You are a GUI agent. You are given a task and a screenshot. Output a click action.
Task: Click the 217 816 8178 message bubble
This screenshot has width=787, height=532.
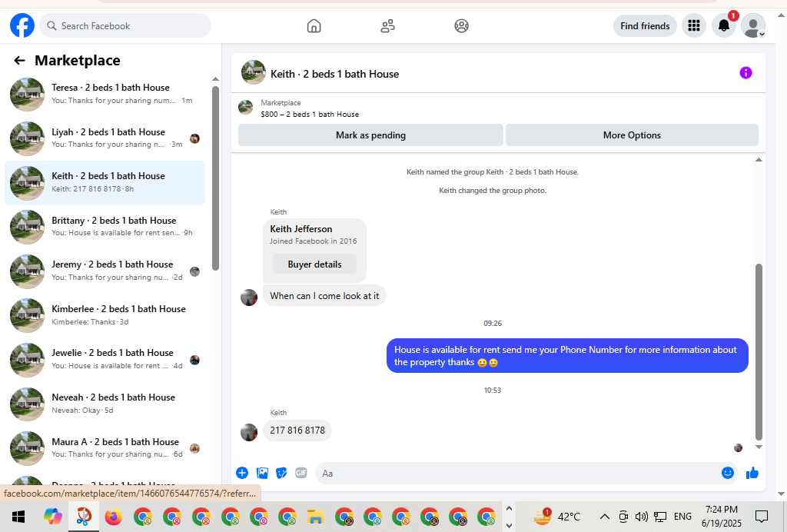(x=297, y=430)
